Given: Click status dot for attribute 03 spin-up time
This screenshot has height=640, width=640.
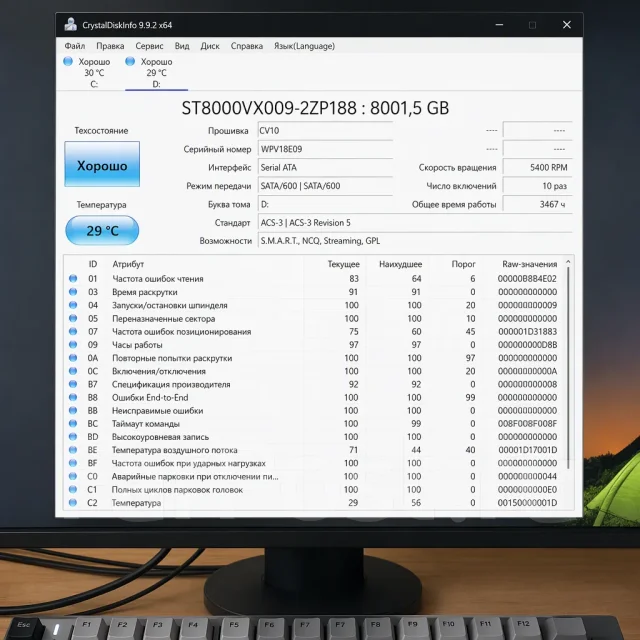Looking at the screenshot, I should pyautogui.click(x=73, y=292).
